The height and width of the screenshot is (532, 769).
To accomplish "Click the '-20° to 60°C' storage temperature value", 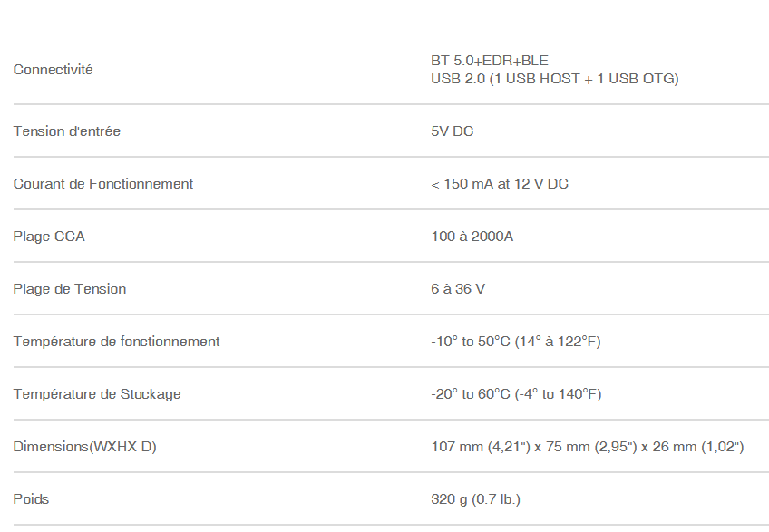I will pyautogui.click(x=471, y=394).
